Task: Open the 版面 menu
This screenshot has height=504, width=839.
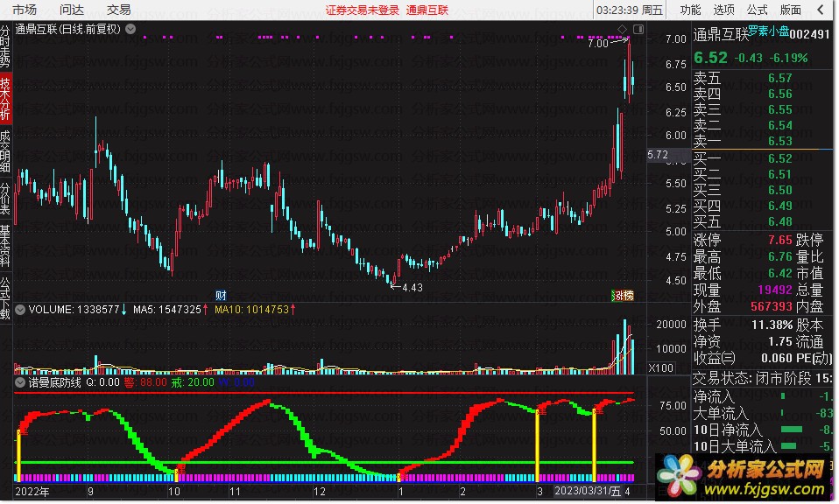Action: coord(790,10)
